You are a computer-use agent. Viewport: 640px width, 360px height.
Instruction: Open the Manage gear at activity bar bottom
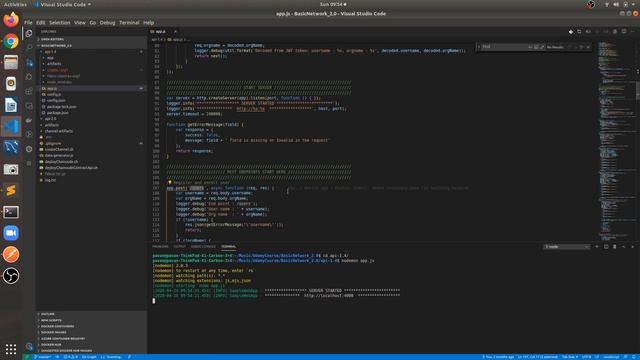click(29, 346)
